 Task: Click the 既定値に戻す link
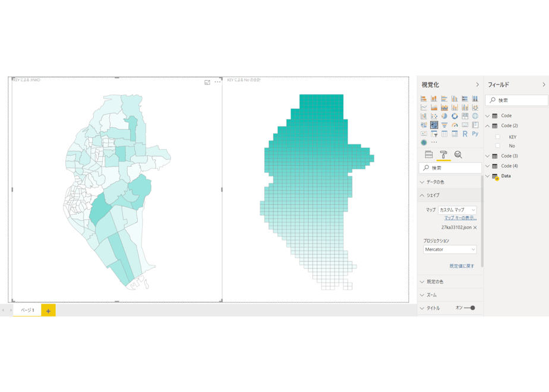pyautogui.click(x=462, y=266)
